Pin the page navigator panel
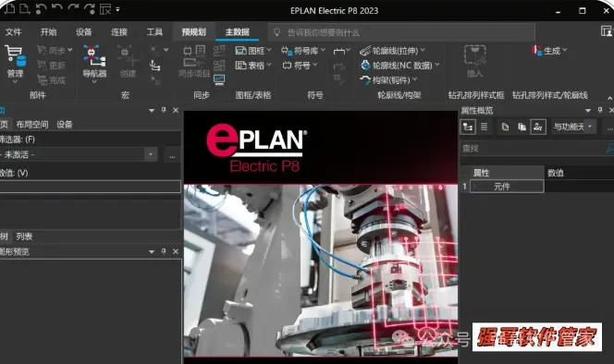Image resolution: width=614 pixels, height=364 pixels. (x=164, y=110)
